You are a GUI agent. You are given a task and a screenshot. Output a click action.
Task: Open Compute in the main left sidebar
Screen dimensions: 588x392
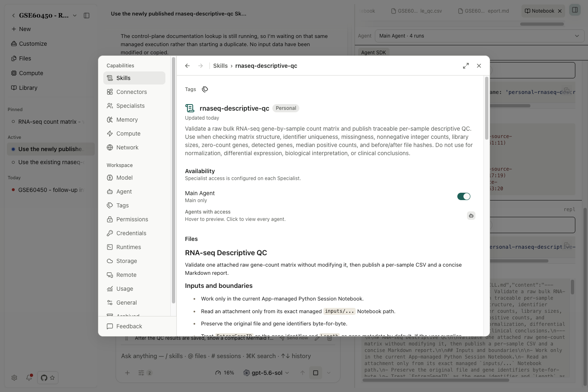click(x=51, y=73)
